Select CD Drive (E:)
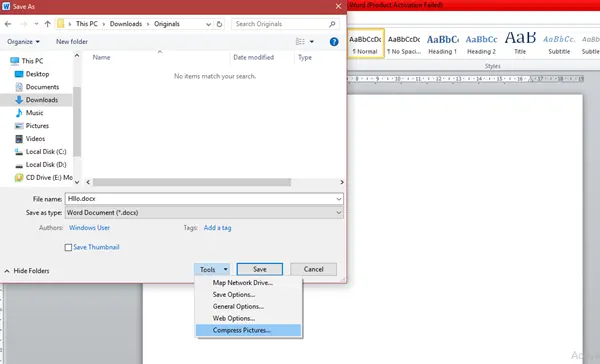 click(49, 177)
